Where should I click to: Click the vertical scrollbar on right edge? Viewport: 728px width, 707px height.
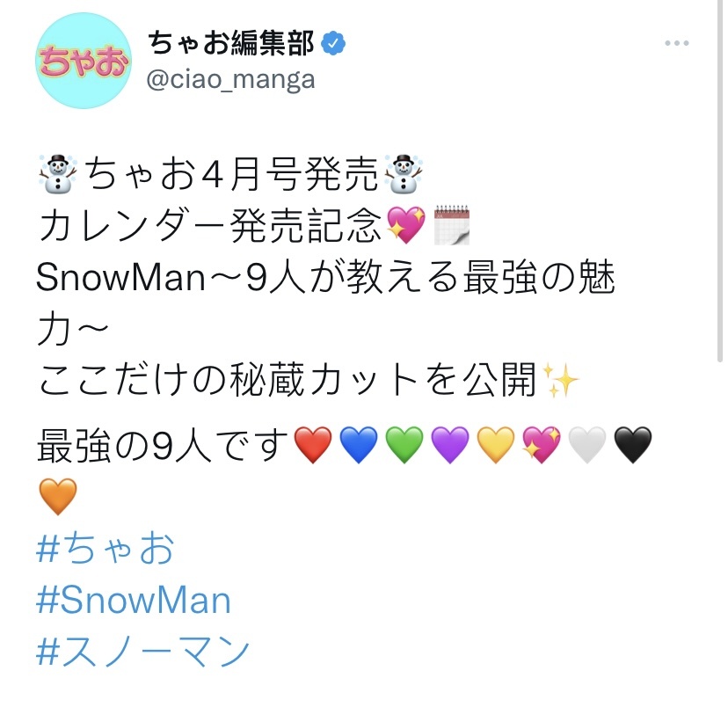tap(719, 181)
